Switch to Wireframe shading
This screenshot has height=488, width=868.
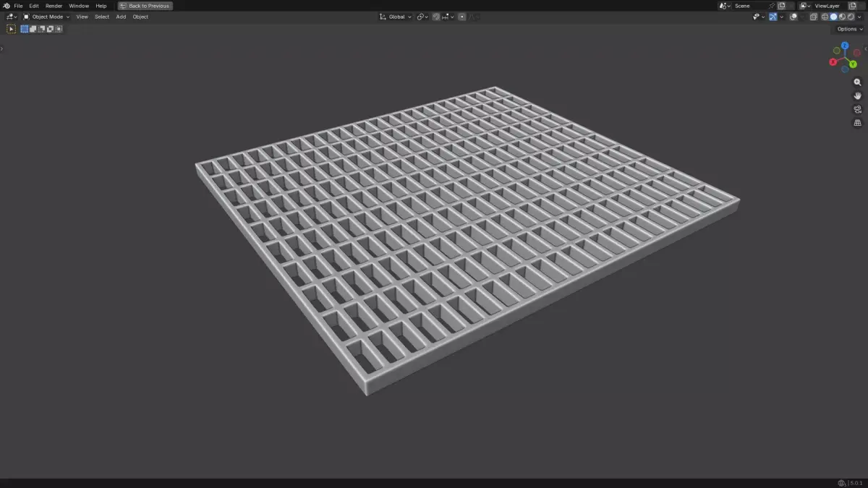point(825,17)
